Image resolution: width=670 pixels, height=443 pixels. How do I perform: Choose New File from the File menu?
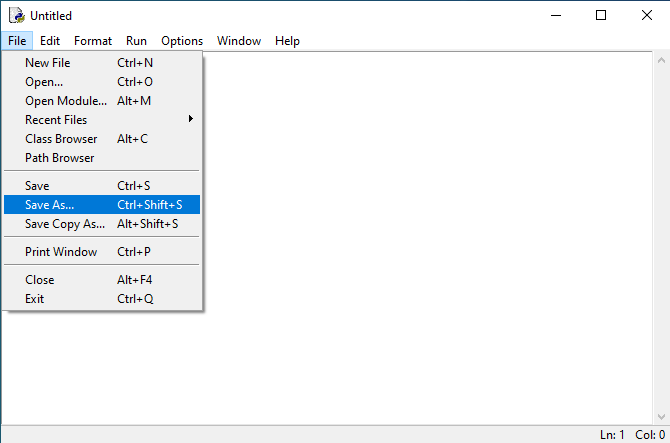coord(102,63)
